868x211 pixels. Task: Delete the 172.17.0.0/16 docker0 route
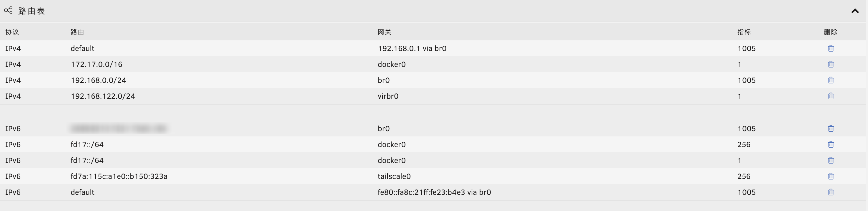[x=831, y=64]
